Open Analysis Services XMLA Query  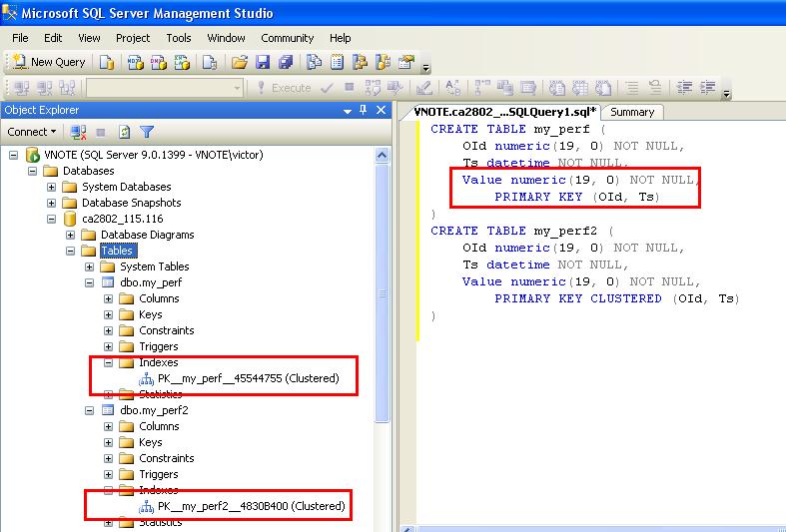[182, 62]
